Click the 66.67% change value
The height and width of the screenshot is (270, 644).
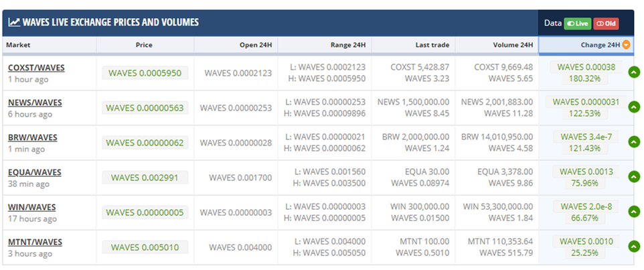584,218
